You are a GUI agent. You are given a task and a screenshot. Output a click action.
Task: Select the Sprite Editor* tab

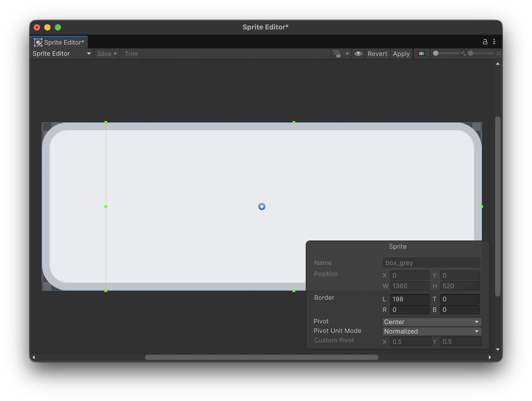pos(64,42)
